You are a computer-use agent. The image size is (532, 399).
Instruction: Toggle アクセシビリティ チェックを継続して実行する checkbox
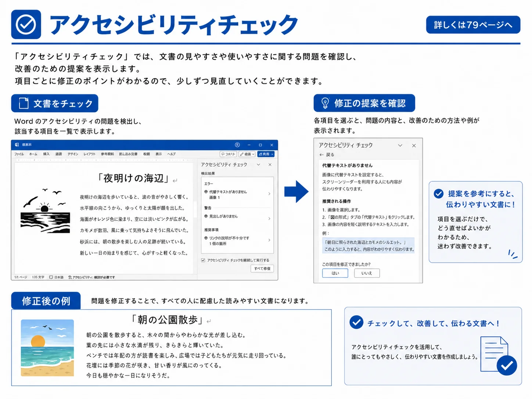(203, 260)
